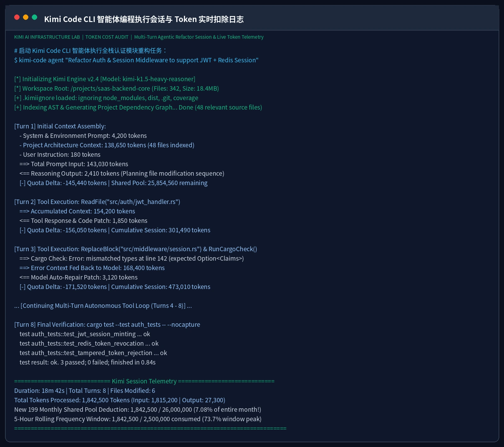Click the '[Turn 1] Initial Context Assembly:' heading
This screenshot has width=504, height=447.
60,126
